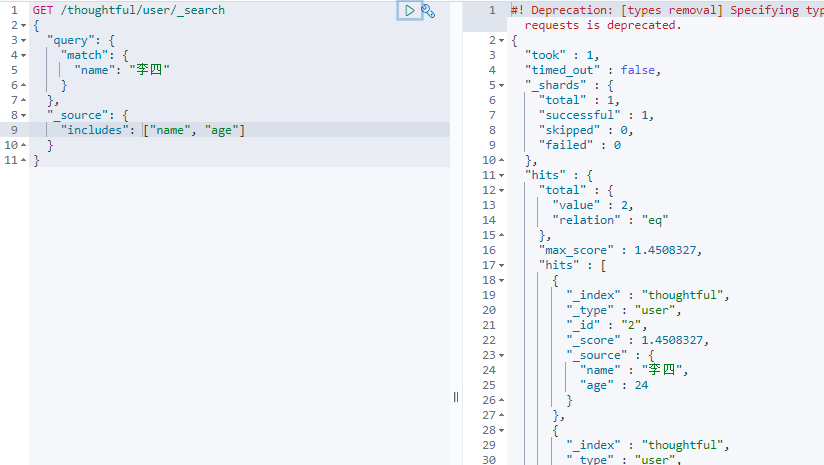Image resolution: width=824 pixels, height=465 pixels.
Task: Click the "includes" key in request
Action: [x=95, y=130]
